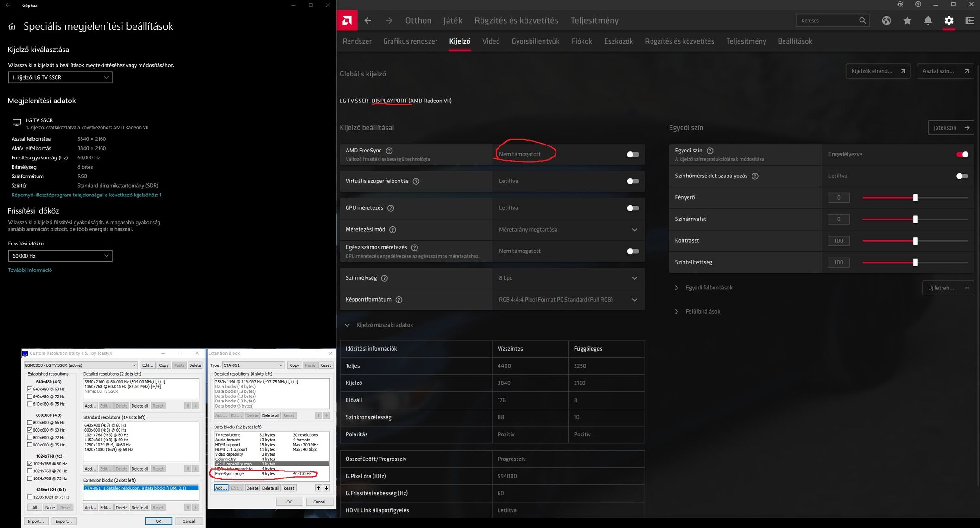Open display selector dropdown in Gépház
The image size is (980, 528).
tap(60, 77)
